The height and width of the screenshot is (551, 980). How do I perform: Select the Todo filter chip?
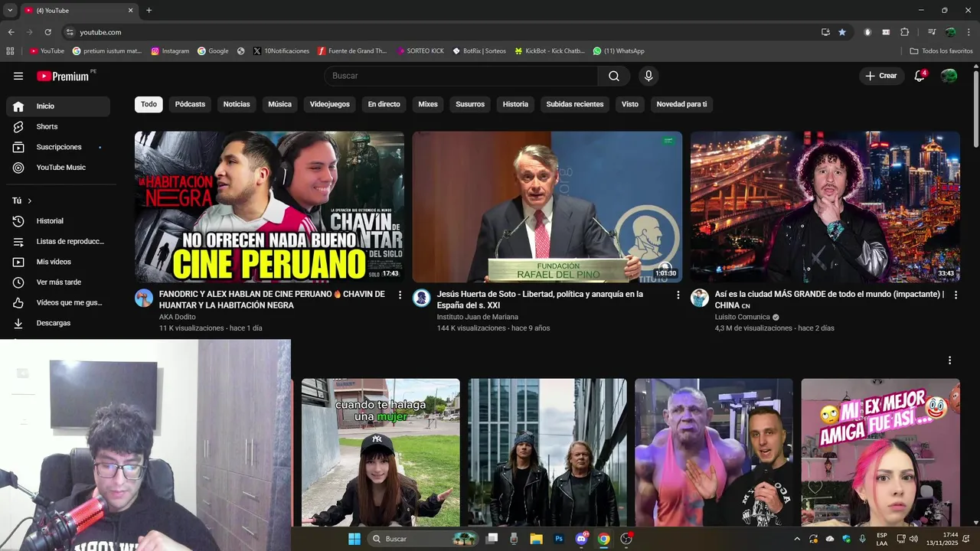tap(149, 104)
